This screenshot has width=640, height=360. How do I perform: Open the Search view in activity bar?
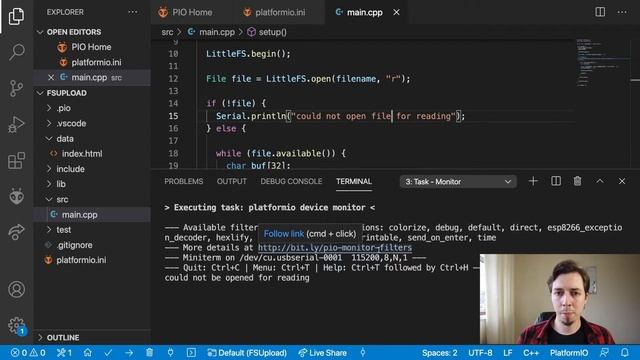click(16, 52)
